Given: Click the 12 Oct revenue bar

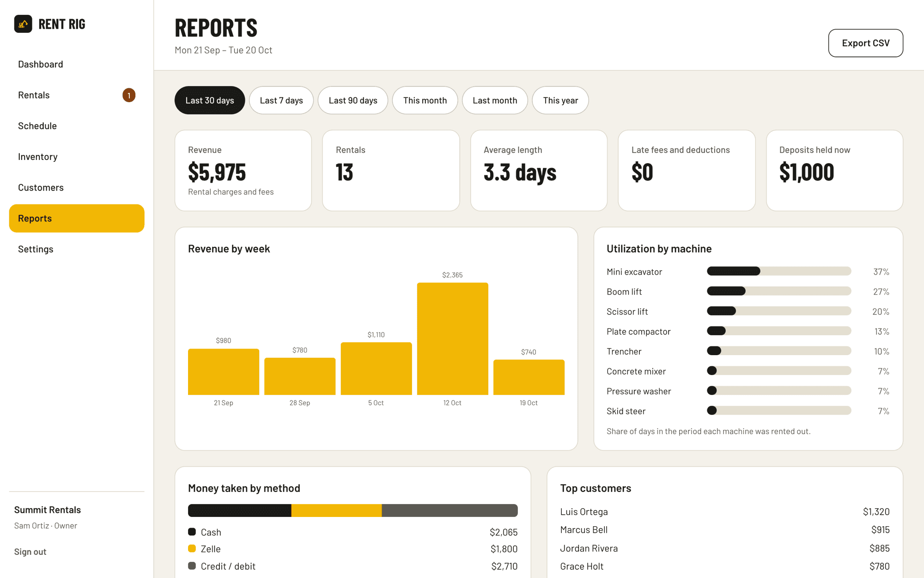Looking at the screenshot, I should pos(452,338).
